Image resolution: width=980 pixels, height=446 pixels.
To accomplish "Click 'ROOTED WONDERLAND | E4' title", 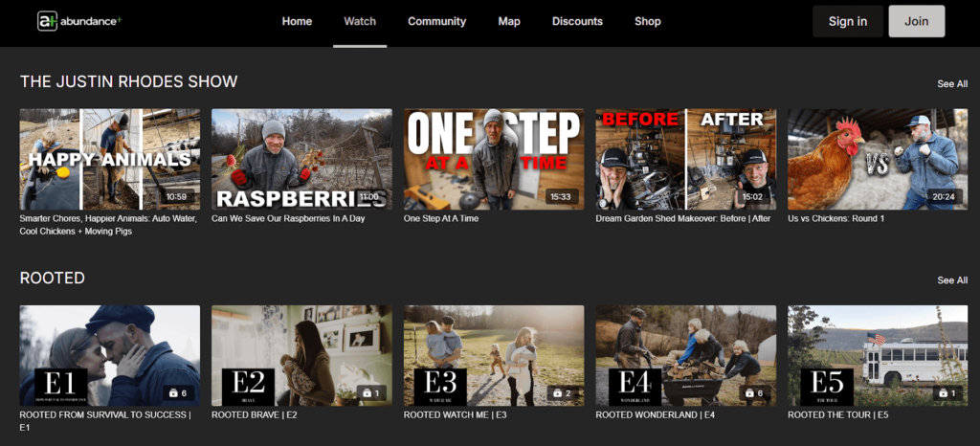I will [x=655, y=414].
